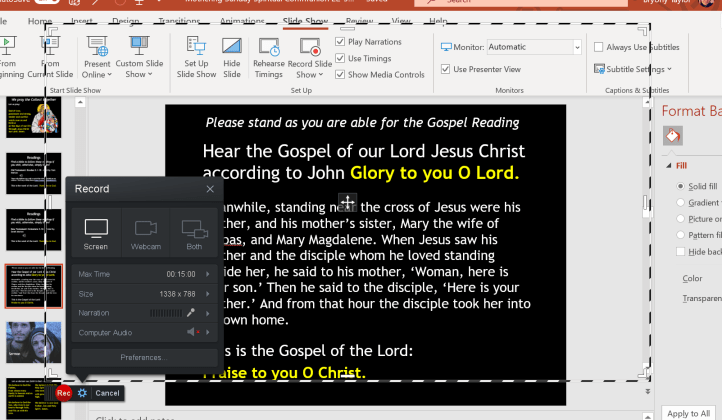Open the Monitor dropdown set to Automatic
Image resolution: width=722 pixels, height=420 pixels.
534,47
